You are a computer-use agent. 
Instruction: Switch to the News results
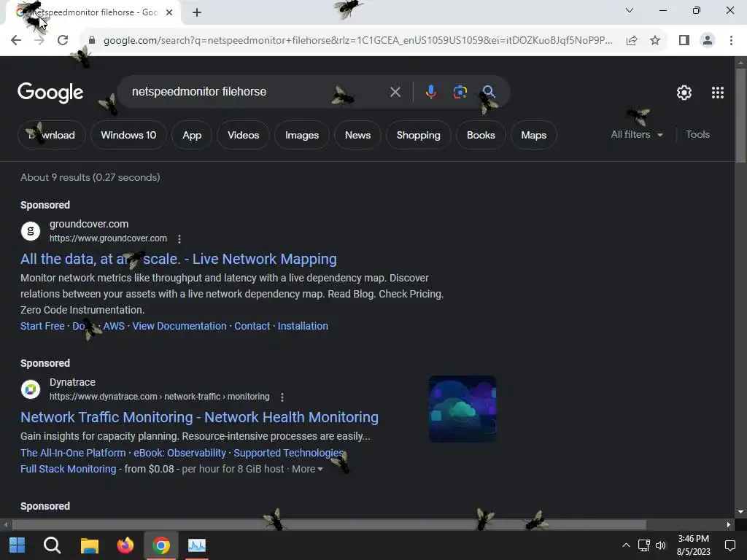click(357, 135)
